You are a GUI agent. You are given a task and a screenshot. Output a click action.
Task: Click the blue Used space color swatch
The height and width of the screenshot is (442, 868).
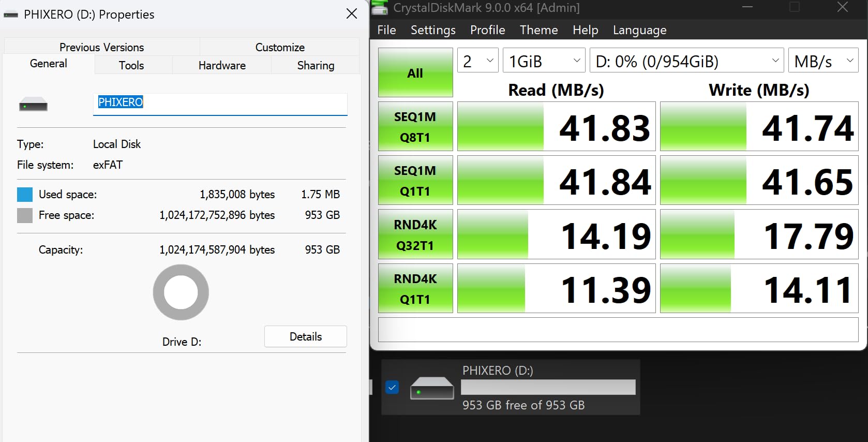point(25,195)
